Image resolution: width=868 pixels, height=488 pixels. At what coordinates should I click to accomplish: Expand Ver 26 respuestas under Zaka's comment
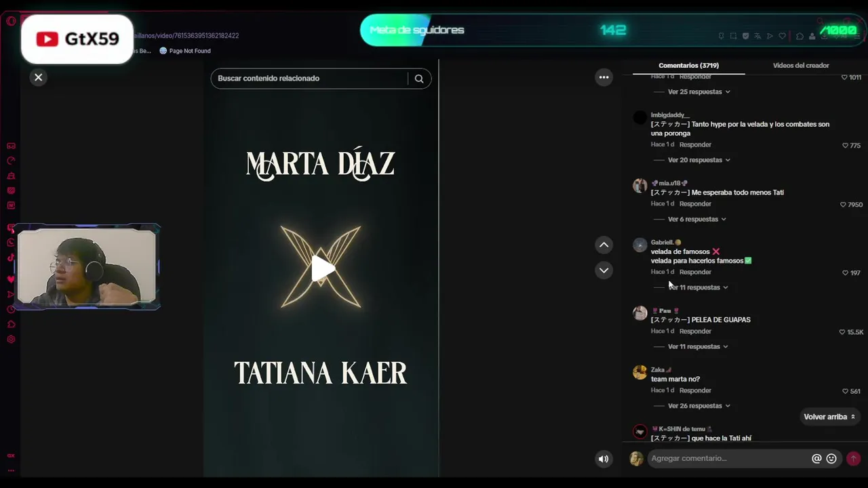click(x=699, y=405)
